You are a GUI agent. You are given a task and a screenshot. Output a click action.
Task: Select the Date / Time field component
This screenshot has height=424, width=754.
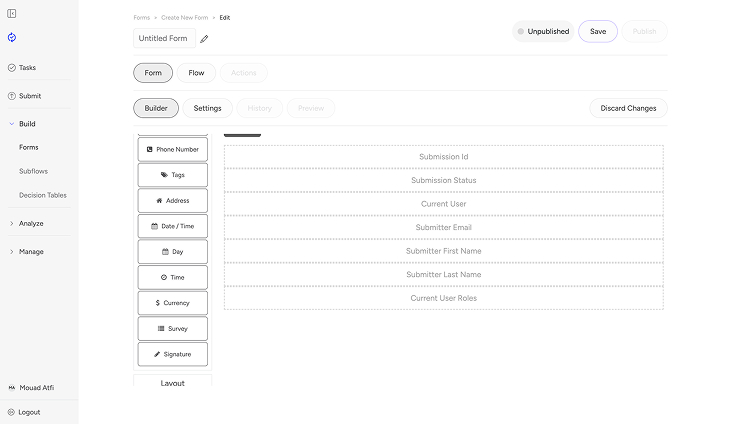tap(172, 226)
